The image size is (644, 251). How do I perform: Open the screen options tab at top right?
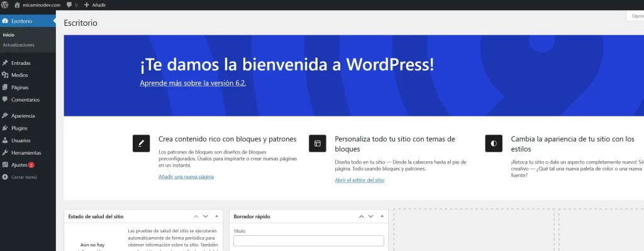click(x=635, y=16)
